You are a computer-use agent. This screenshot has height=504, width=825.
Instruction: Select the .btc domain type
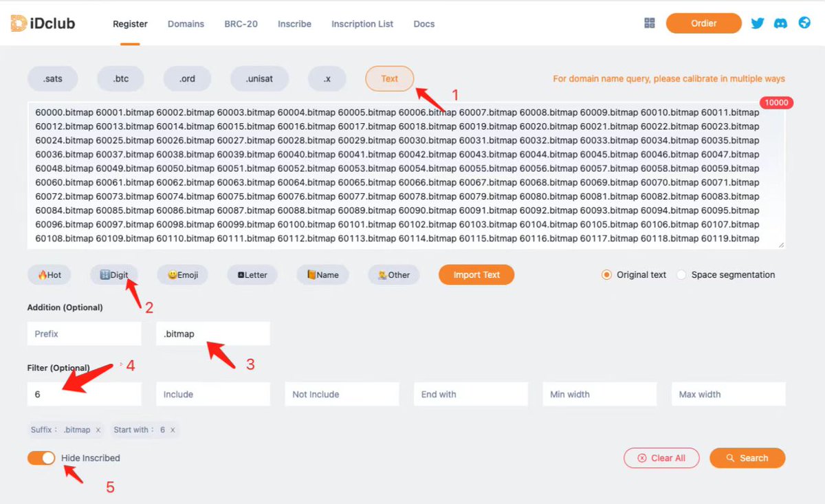point(120,78)
